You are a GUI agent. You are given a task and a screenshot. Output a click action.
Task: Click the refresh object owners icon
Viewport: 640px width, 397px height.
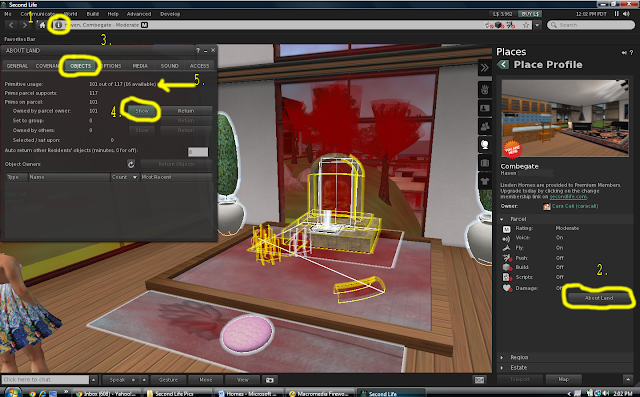131,164
